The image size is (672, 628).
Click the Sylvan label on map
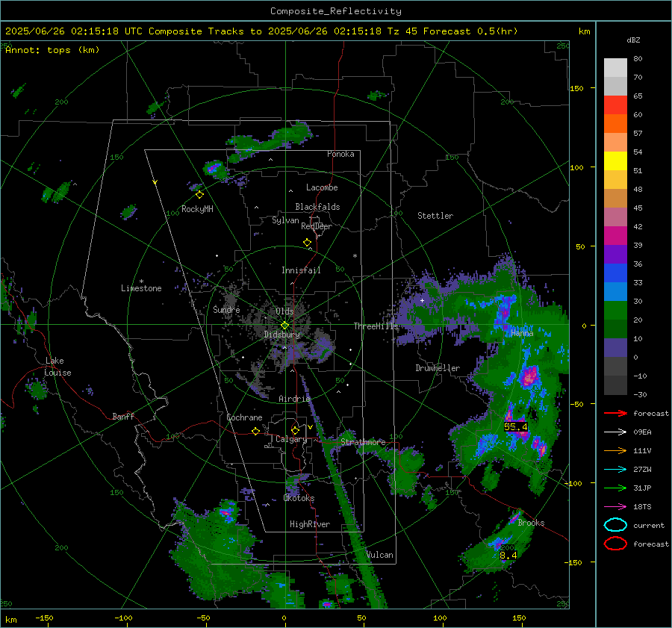285,220
